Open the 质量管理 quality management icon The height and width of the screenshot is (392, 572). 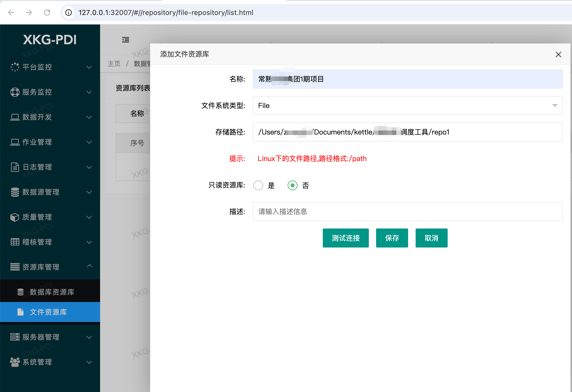click(x=15, y=217)
